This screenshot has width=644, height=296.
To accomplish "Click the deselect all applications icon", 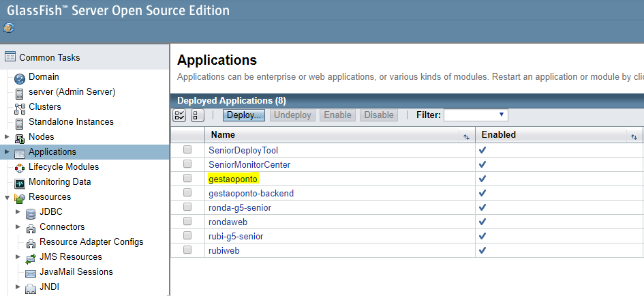I will pyautogui.click(x=197, y=115).
